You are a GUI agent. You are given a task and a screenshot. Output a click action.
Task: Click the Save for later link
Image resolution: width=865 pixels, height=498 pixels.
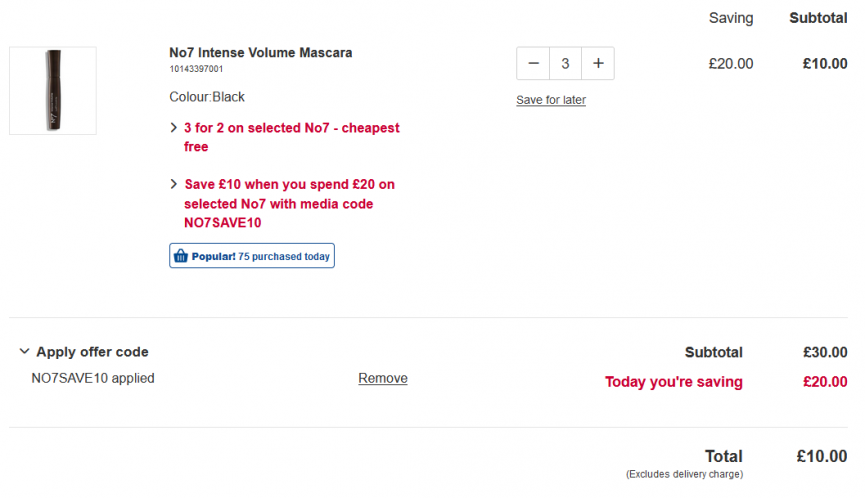(551, 100)
